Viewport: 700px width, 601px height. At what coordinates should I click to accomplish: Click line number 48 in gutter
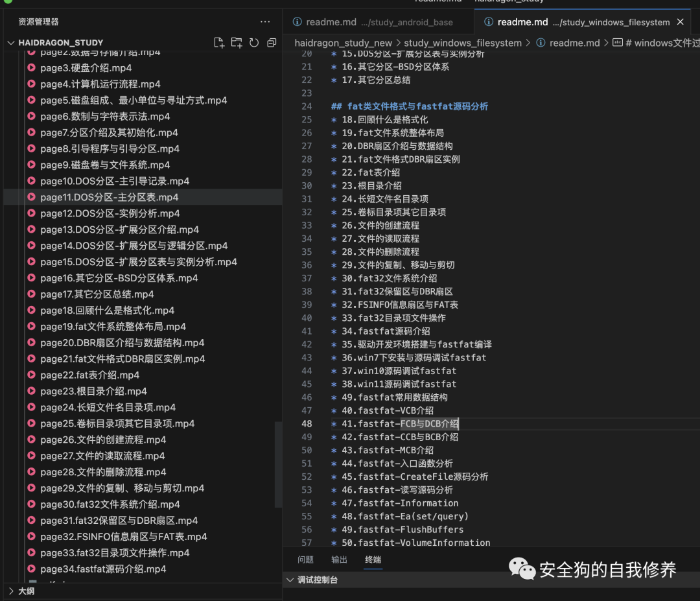pos(307,424)
